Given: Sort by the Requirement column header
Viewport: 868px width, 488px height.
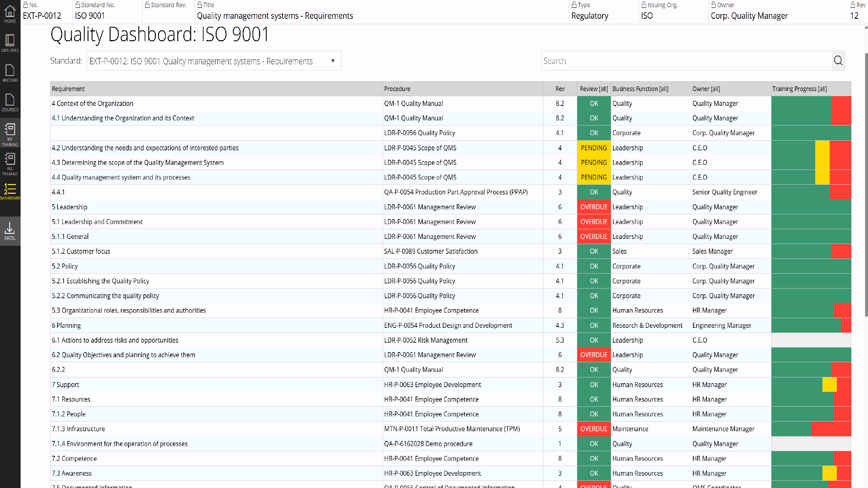Looking at the screenshot, I should click(68, 89).
